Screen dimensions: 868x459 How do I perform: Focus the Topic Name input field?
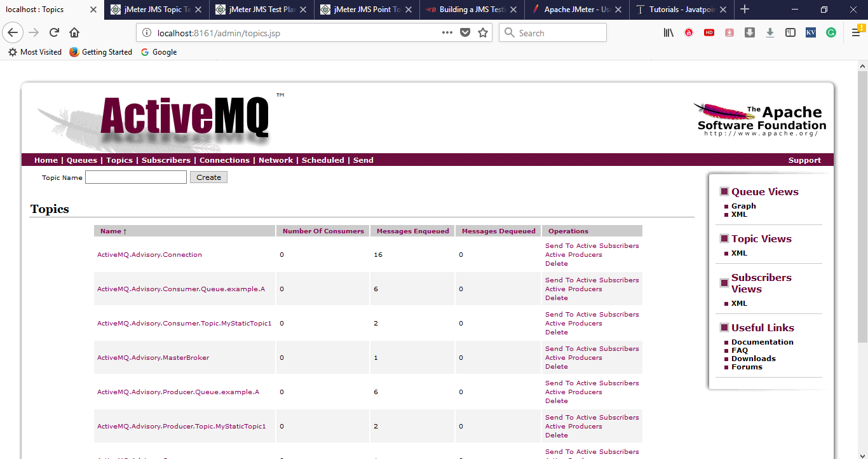(x=136, y=177)
